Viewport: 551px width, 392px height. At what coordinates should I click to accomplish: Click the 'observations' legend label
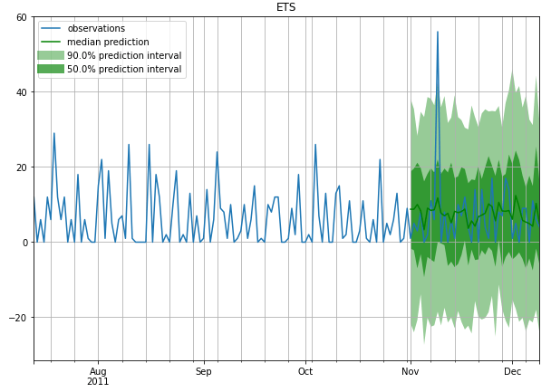tap(96, 29)
